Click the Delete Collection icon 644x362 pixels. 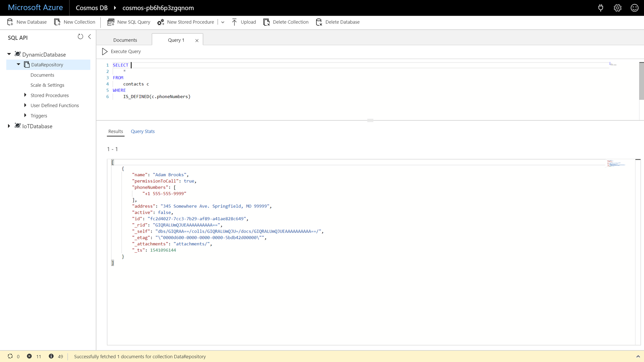(266, 22)
